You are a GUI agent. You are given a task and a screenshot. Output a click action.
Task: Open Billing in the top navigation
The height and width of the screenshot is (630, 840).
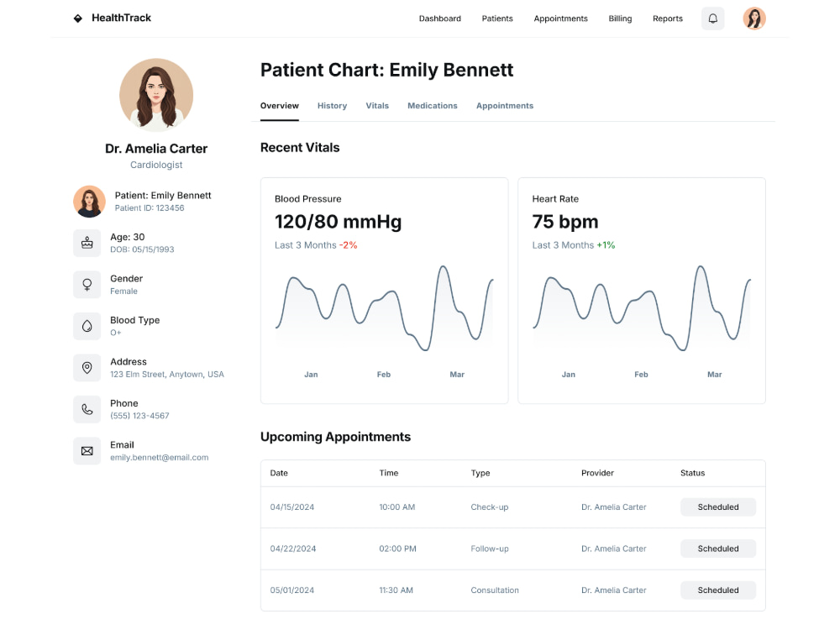tap(620, 18)
